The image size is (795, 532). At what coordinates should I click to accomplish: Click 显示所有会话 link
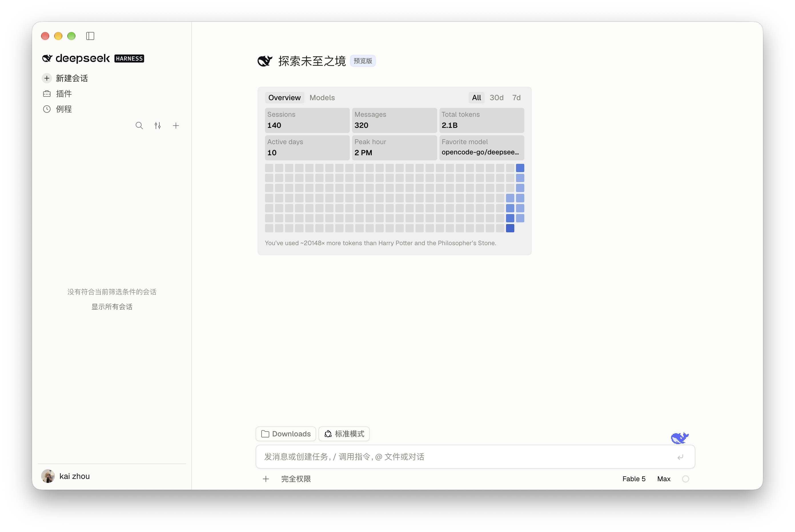pyautogui.click(x=112, y=307)
